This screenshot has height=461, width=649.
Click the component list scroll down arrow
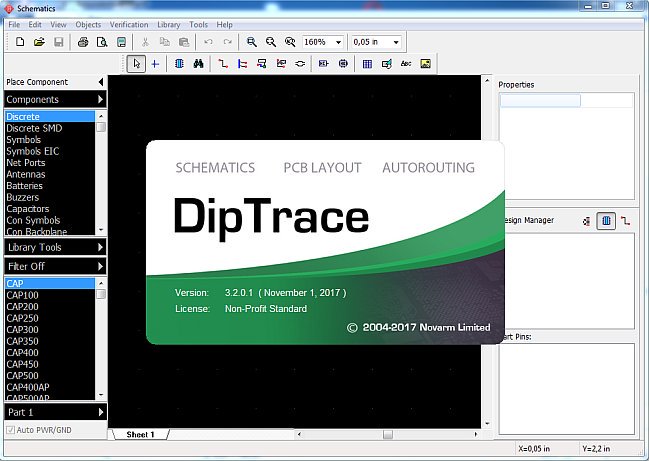pos(101,395)
